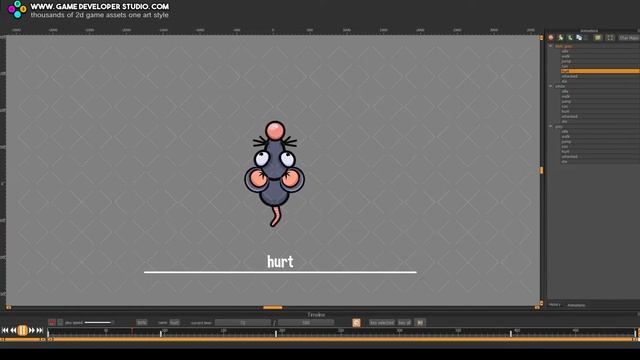Select die under the dark grey entity
Viewport: 640px width, 360px height.
pos(600,81)
